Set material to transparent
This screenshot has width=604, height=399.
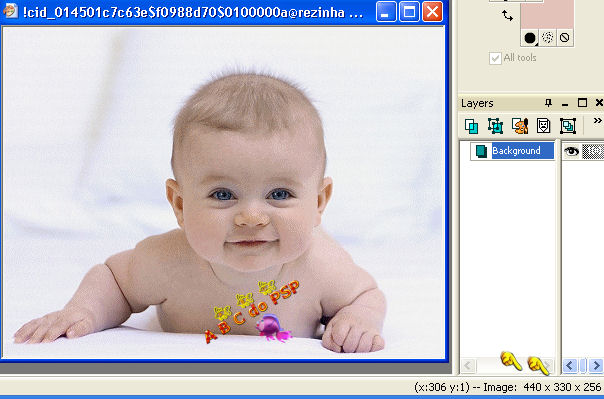564,38
